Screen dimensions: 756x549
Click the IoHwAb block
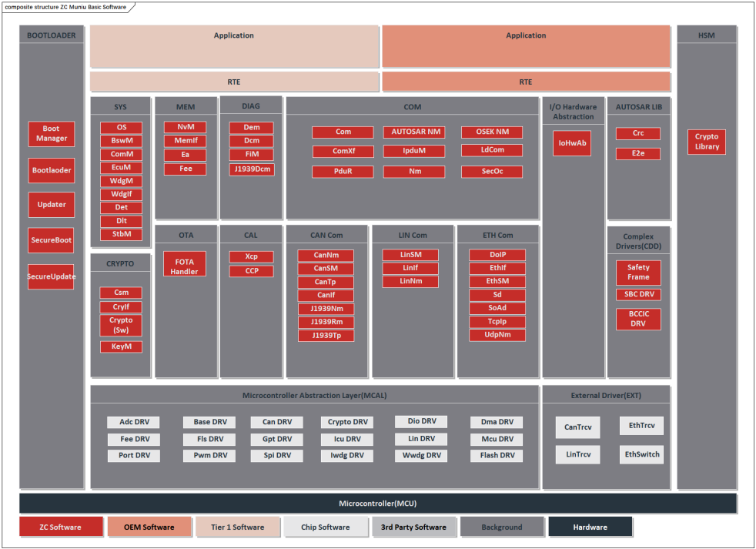pyautogui.click(x=572, y=143)
